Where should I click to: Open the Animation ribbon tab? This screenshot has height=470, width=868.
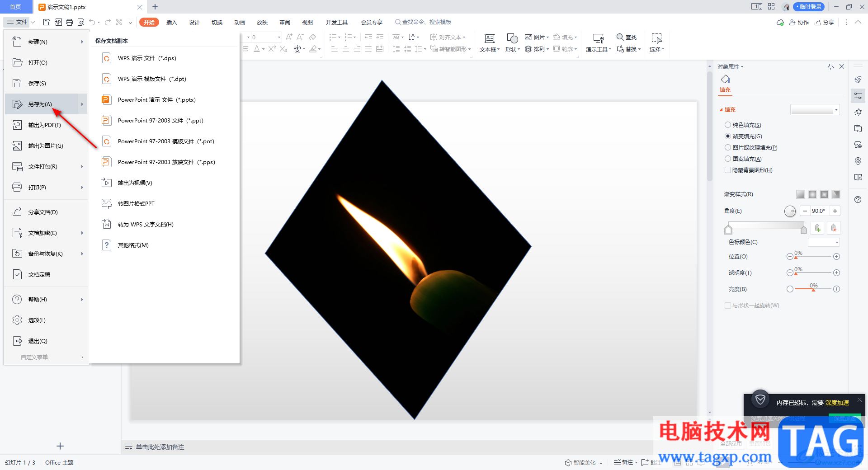pyautogui.click(x=240, y=22)
